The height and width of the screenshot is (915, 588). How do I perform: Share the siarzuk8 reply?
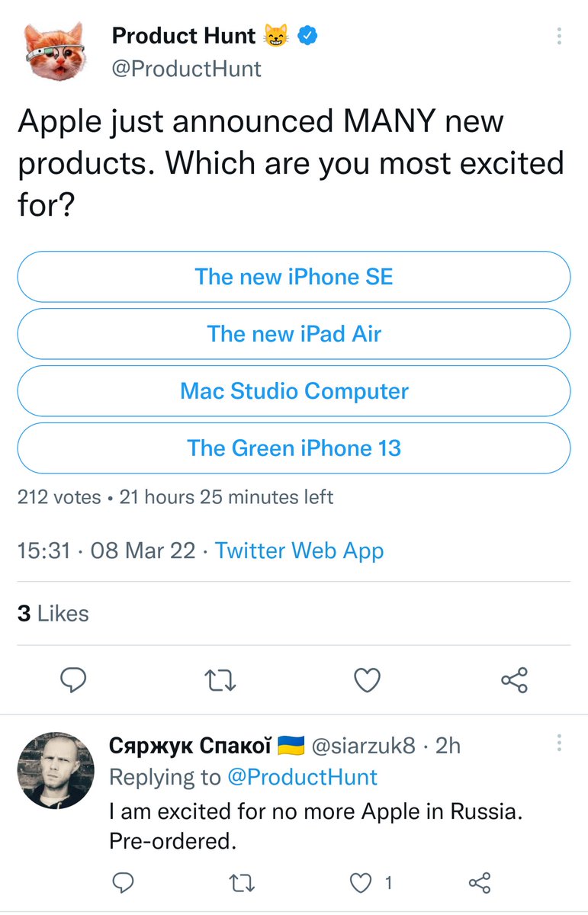(x=479, y=883)
